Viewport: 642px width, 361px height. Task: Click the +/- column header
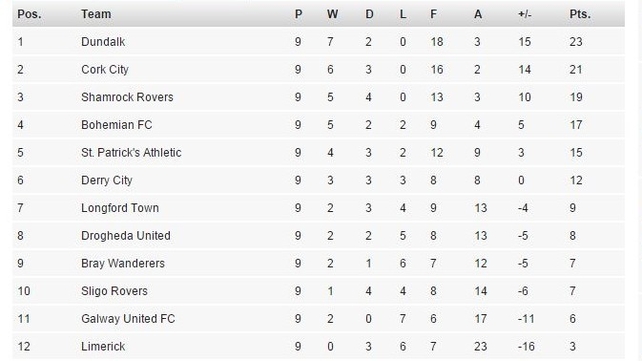524,14
